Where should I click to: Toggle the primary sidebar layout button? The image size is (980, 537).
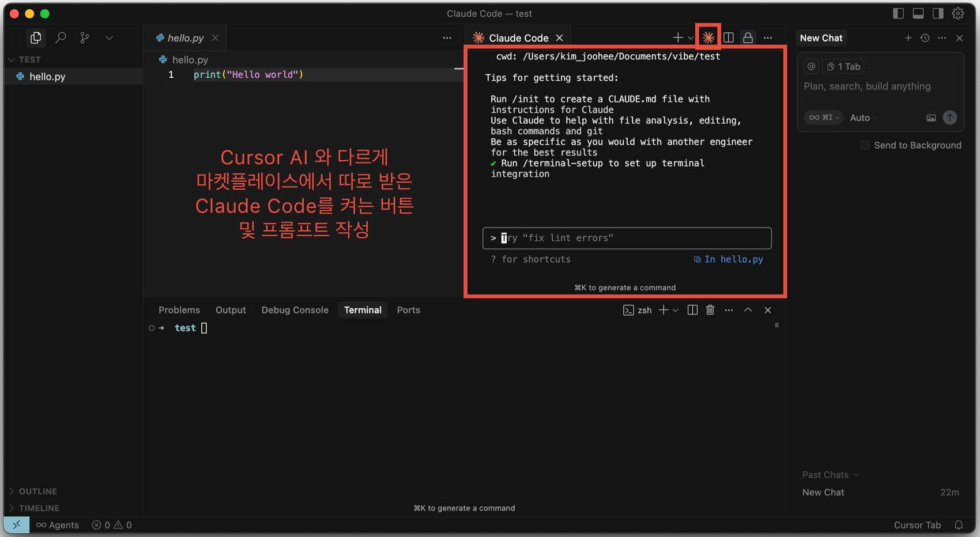898,13
